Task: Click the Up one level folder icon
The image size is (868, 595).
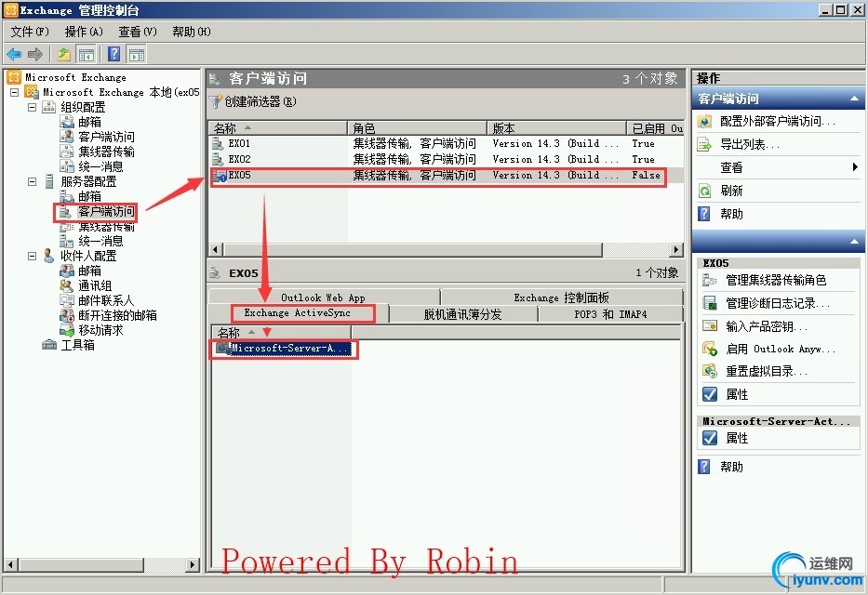Action: (63, 54)
